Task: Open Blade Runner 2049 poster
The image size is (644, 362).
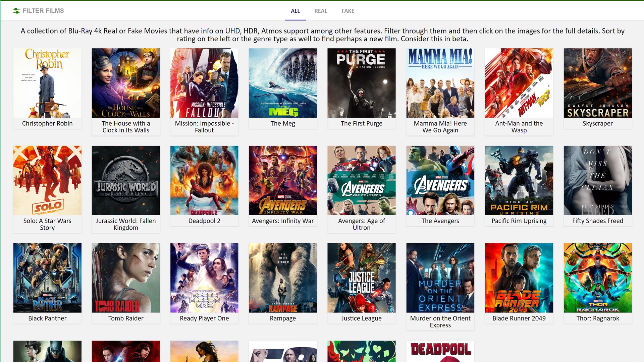Action: [x=519, y=278]
